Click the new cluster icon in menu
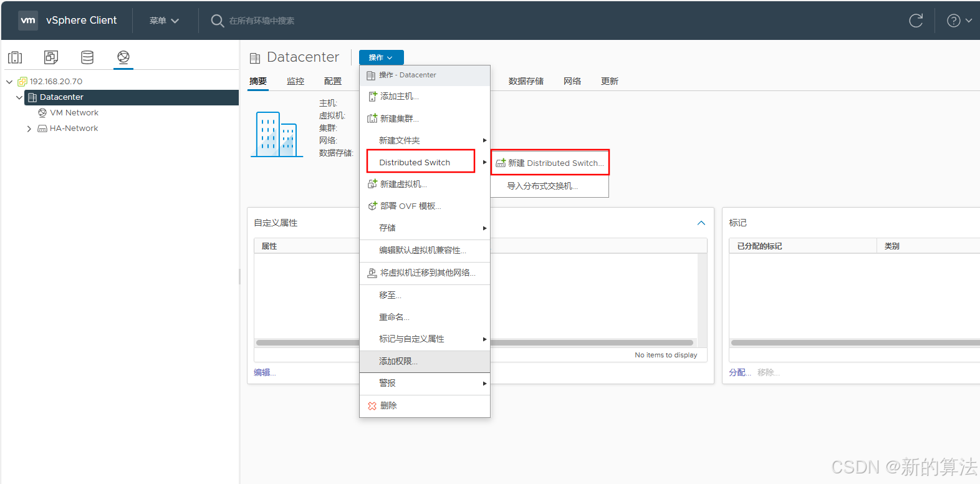The image size is (980, 484). click(x=372, y=119)
